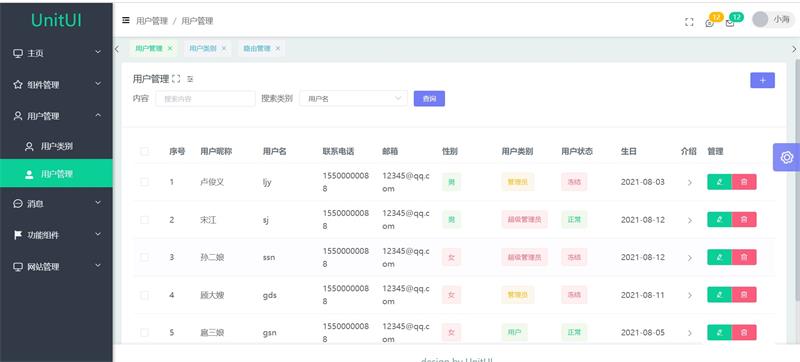Check the row checkbox for 扈三娘
The height and width of the screenshot is (362, 800).
(x=144, y=332)
